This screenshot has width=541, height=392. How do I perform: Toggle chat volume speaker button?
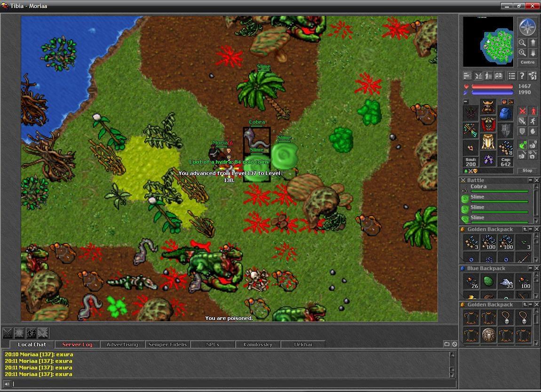(x=7, y=384)
